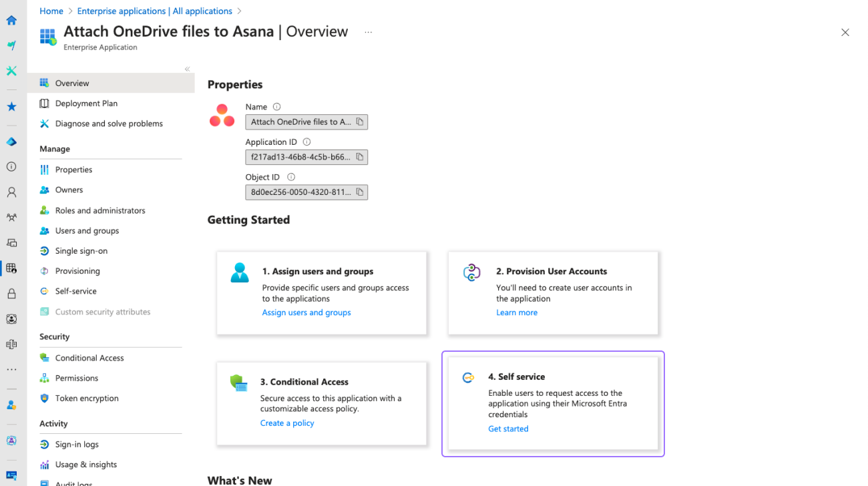Image resolution: width=868 pixels, height=486 pixels.
Task: Follow the Create a policy link
Action: pos(287,423)
